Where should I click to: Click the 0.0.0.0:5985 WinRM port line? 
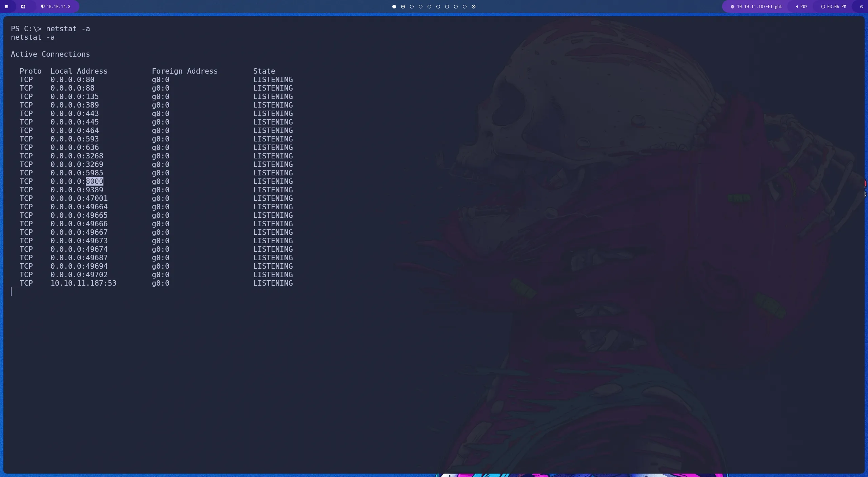tap(77, 173)
